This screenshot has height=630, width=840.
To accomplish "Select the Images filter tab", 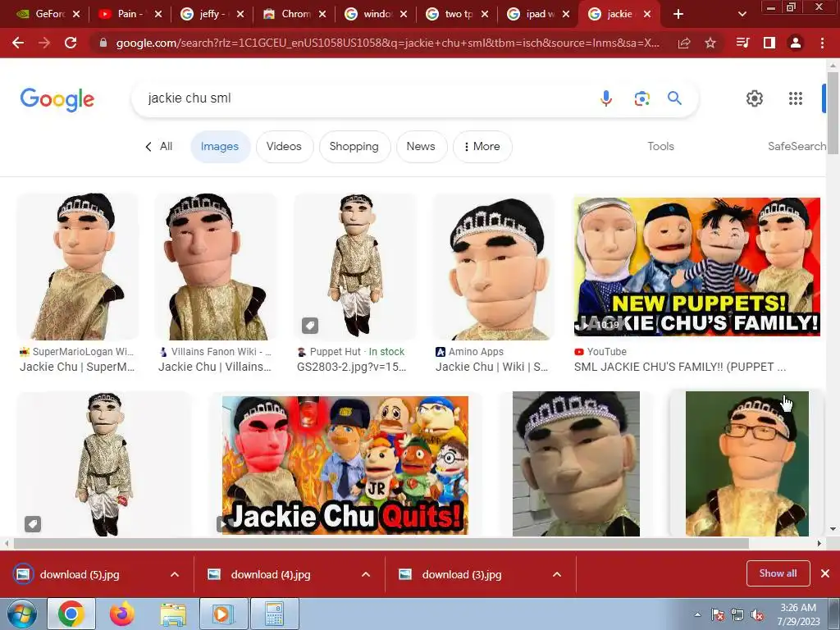I will point(220,146).
